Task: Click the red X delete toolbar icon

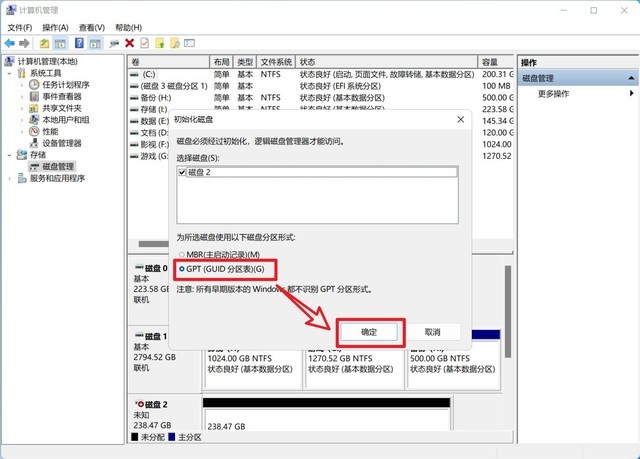Action: [130, 43]
